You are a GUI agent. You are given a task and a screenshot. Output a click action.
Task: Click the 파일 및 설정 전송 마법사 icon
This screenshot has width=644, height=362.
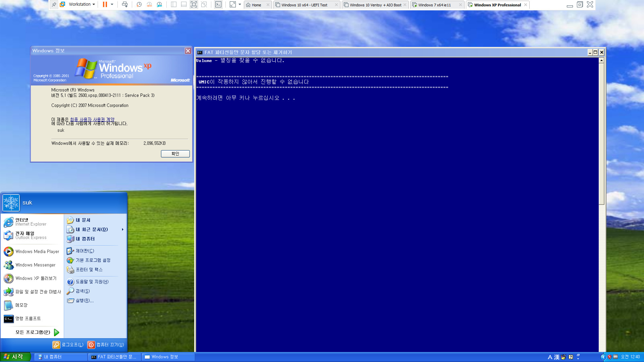[x=8, y=291]
